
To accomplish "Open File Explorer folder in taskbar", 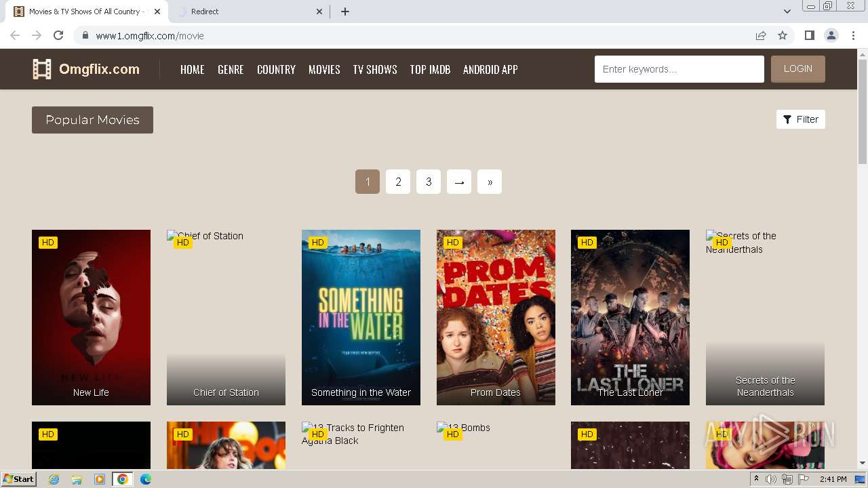I will 77,479.
